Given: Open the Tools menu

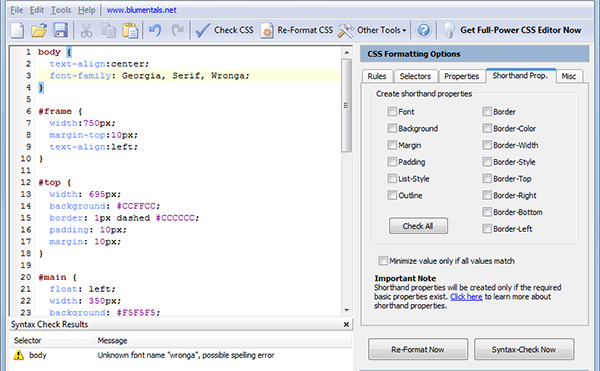Looking at the screenshot, I should point(61,10).
